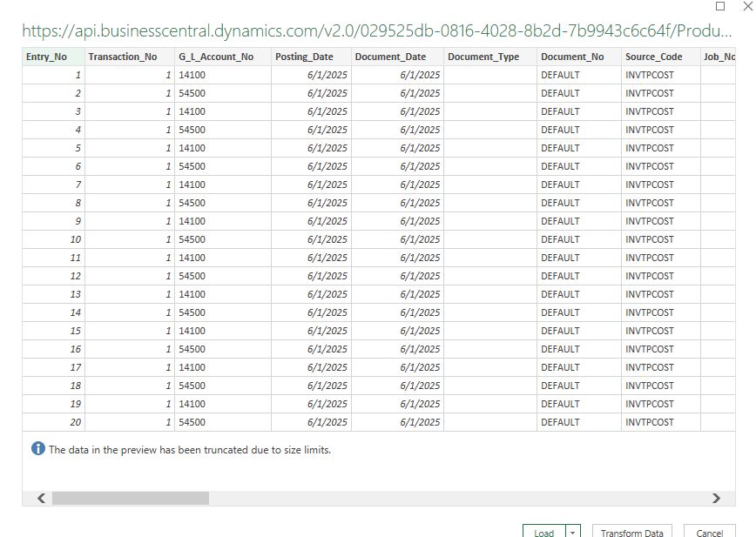Viewport: 756px width, 537px height.
Task: Click the blue info icon beside truncation message
Action: [38, 449]
